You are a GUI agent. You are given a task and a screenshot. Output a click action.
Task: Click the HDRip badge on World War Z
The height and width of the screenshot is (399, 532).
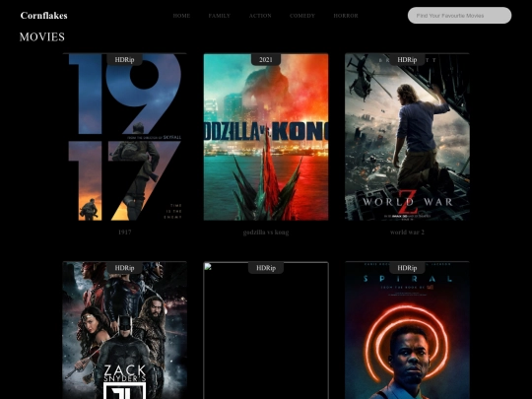click(x=407, y=60)
